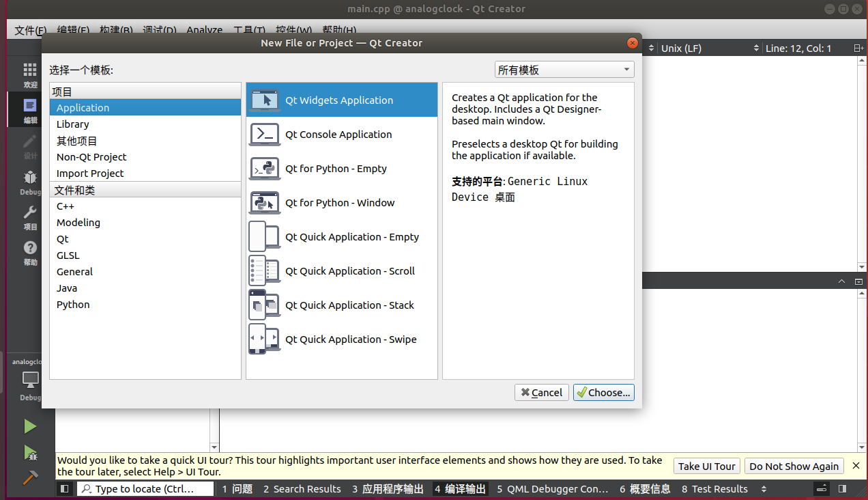
Task: Select Qt Quick Application - Stack template
Action: tap(342, 305)
